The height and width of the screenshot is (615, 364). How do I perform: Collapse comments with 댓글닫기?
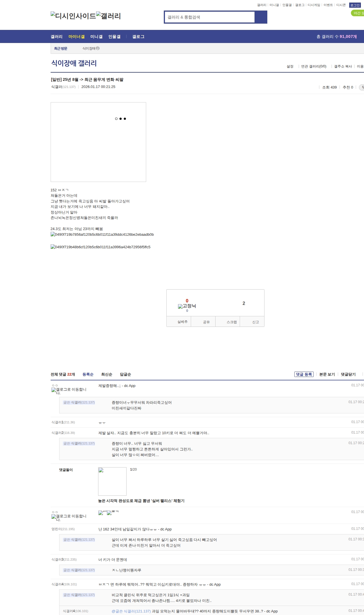[348, 374]
